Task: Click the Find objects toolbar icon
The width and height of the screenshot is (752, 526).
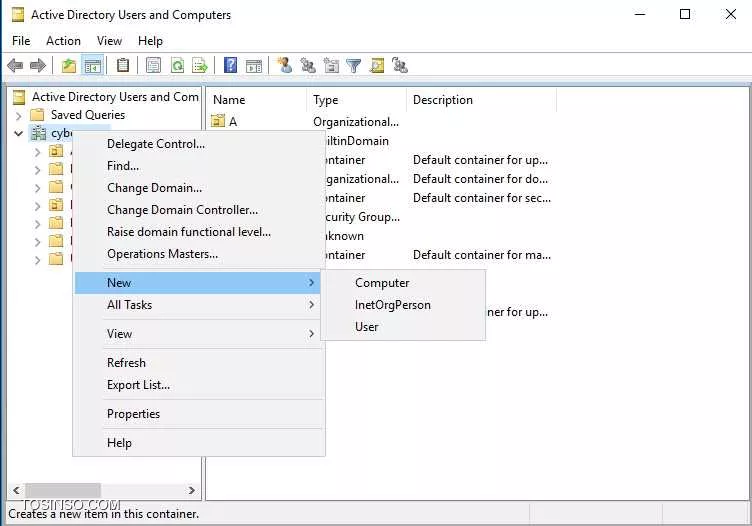Action: 377,65
